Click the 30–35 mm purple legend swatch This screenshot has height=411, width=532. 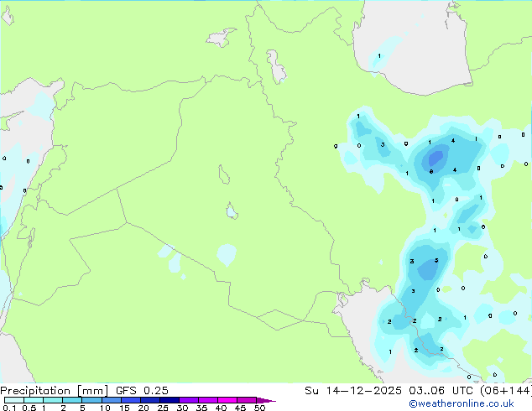[188, 400]
